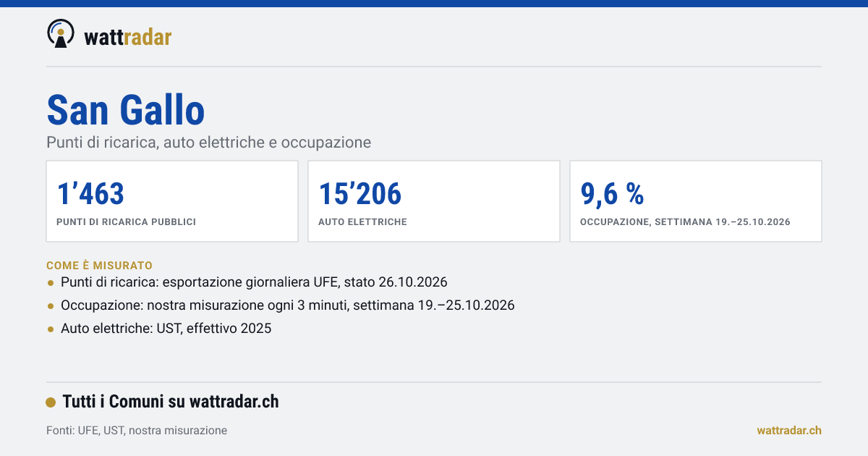Click bullet dot beside Auto elettriche UST line
868x456 pixels.
click(51, 329)
